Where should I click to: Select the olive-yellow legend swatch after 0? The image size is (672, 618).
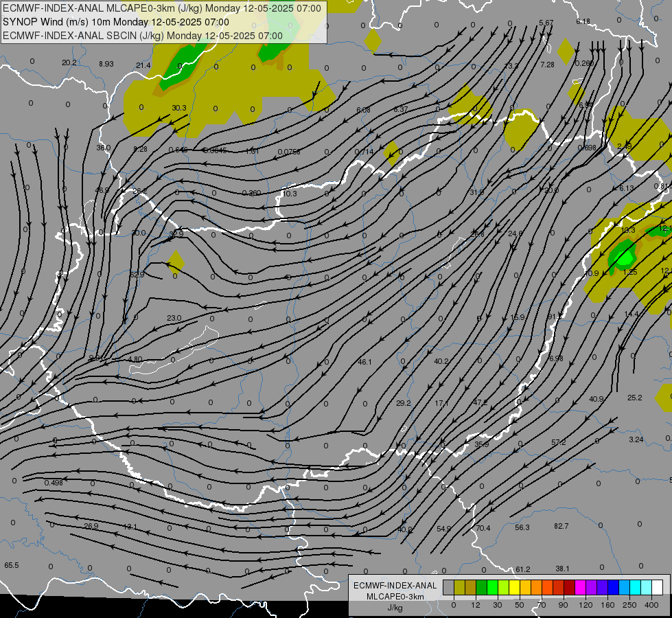460,587
